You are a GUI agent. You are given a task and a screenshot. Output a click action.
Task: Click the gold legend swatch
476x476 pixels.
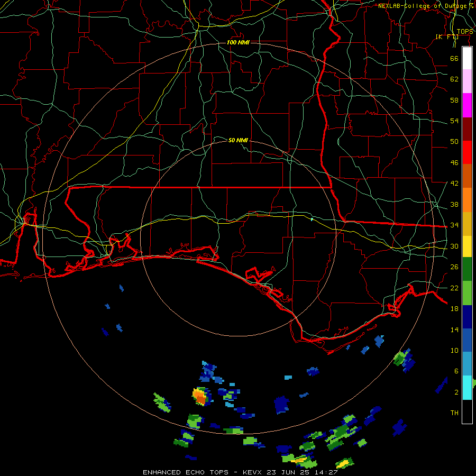pyautogui.click(x=467, y=224)
